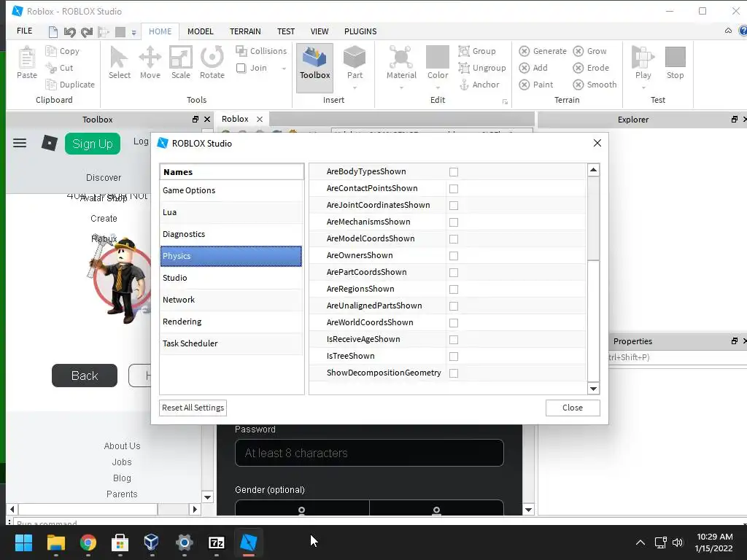Screen dimensions: 747x560
Task: Click the Back button on 404 page
Action: [x=85, y=376]
